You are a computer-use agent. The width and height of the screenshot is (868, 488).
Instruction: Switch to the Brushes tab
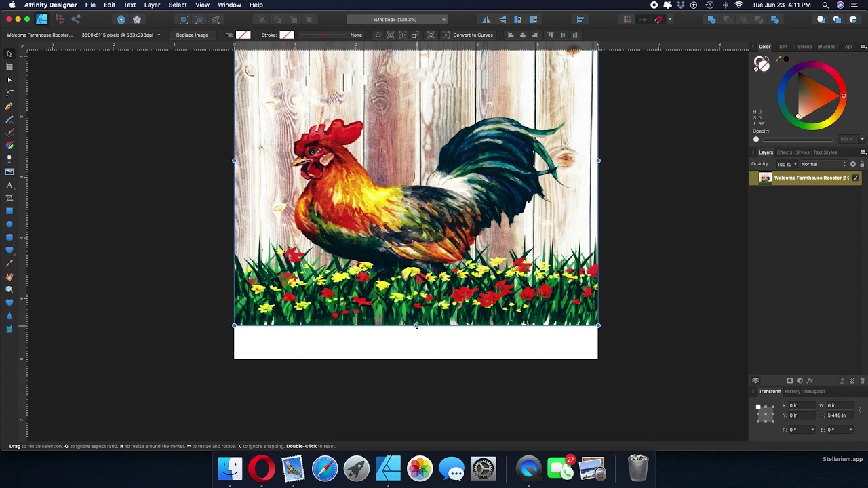[x=827, y=47]
